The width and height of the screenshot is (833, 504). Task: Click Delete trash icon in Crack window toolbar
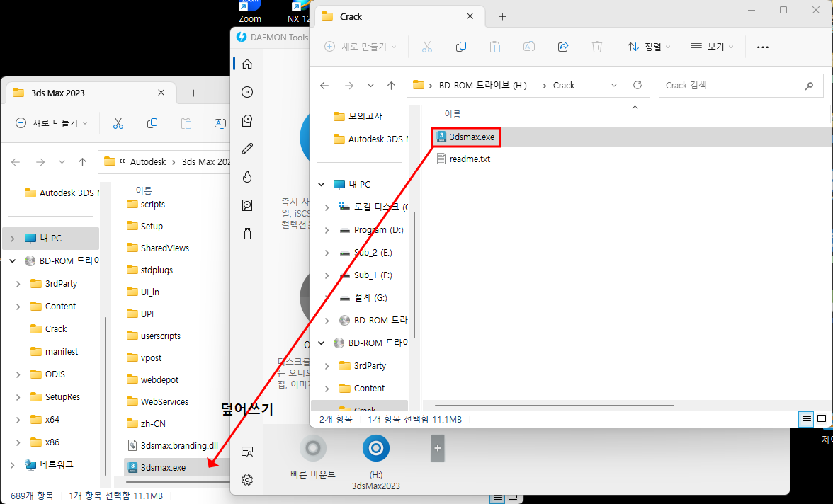tap(597, 47)
